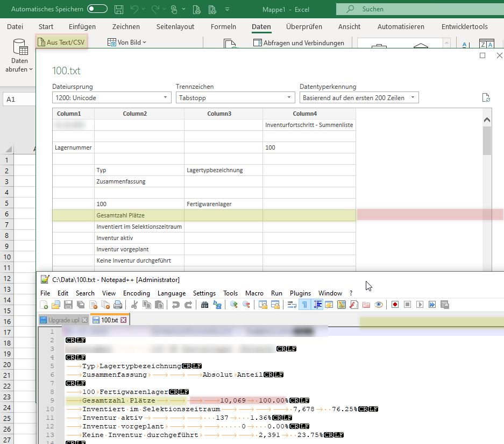Click the touch/mouse mode icon in Excel
This screenshot has height=444, width=504.
click(174, 9)
